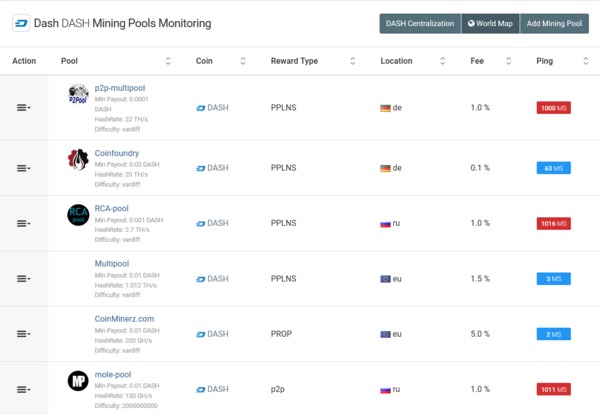
Task: Click Russian flag in mole-pool row
Action: click(385, 390)
